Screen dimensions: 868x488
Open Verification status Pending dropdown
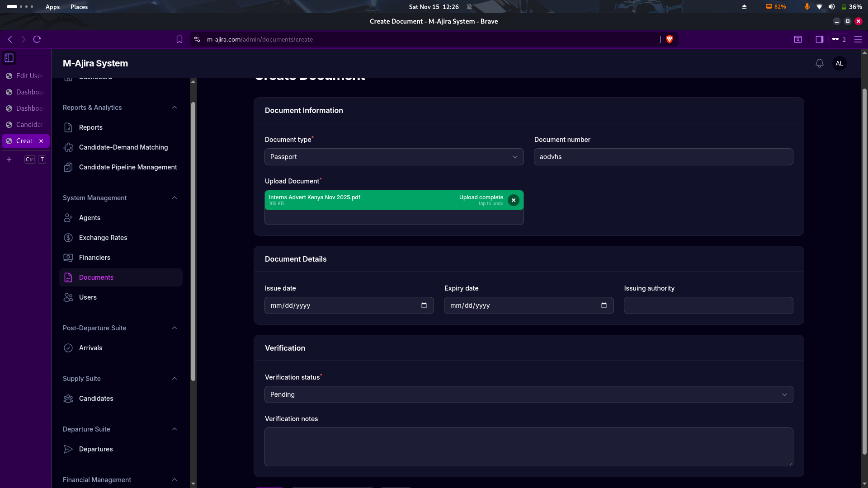(528, 394)
